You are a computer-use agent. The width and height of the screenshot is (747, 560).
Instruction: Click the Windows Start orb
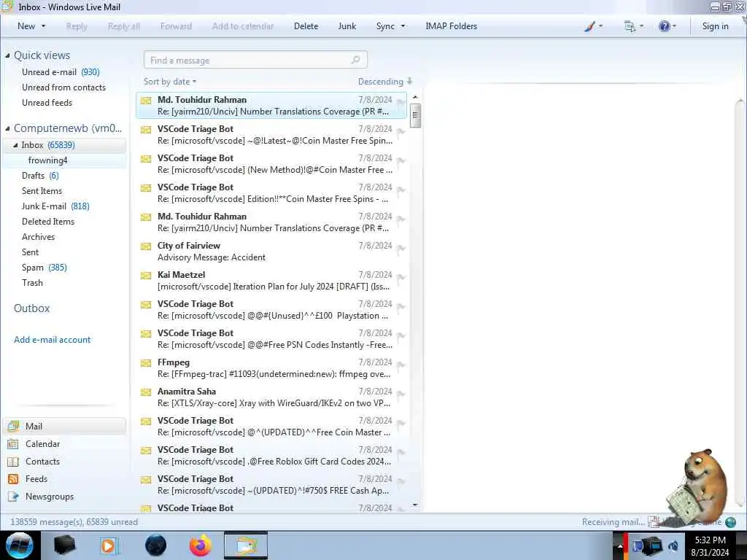coord(20,545)
